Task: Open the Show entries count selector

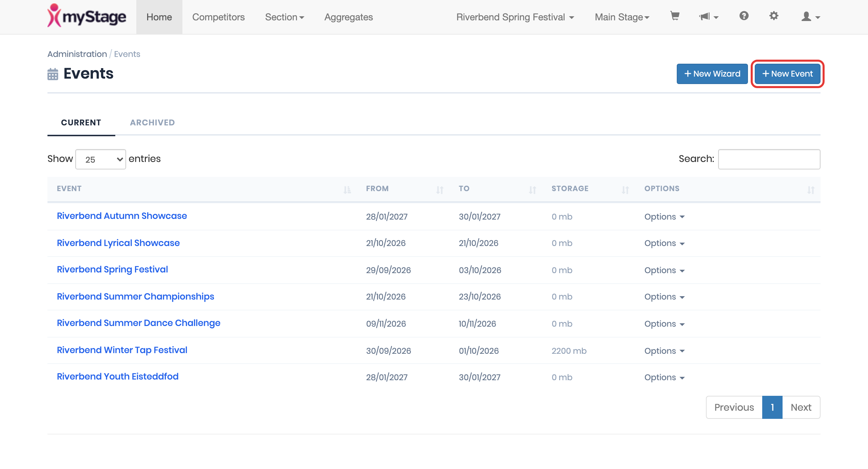Action: (101, 159)
